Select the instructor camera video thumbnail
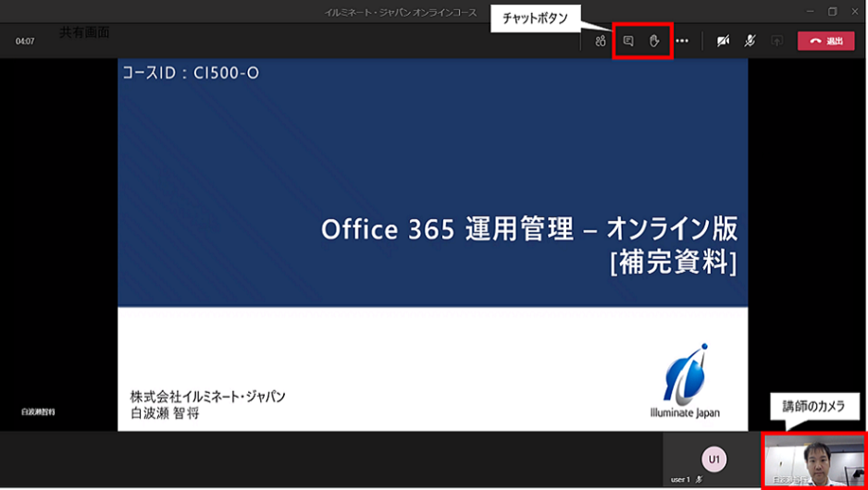The image size is (868, 490). click(814, 460)
